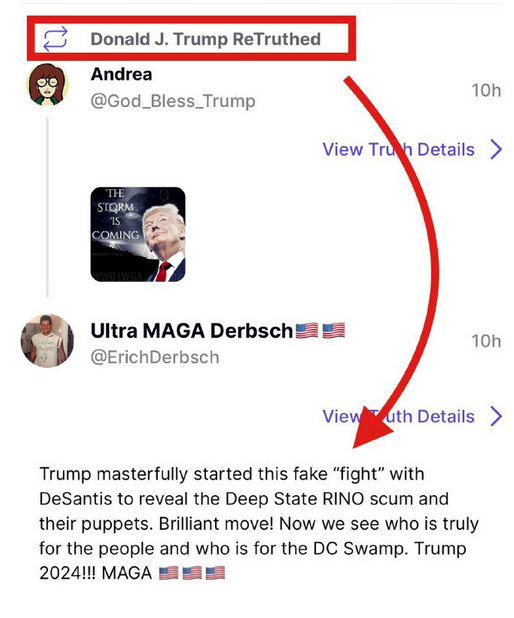The image size is (514, 618).
Task: Click the 10h timestamp on Andrea's post
Action: pos(486,90)
